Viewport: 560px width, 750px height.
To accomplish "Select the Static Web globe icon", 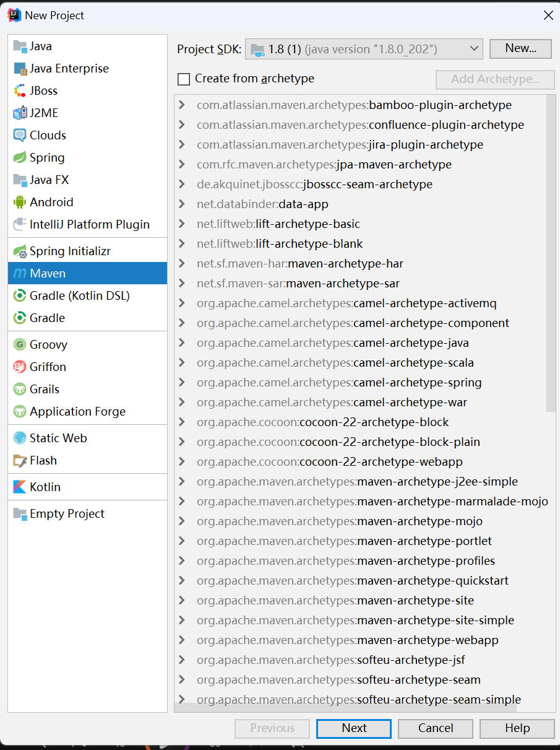I will click(x=20, y=438).
